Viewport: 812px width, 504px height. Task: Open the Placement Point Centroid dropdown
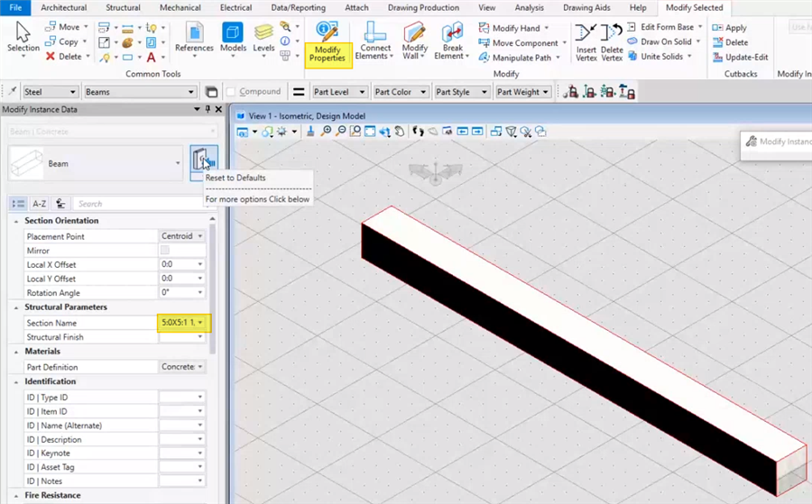tap(199, 236)
